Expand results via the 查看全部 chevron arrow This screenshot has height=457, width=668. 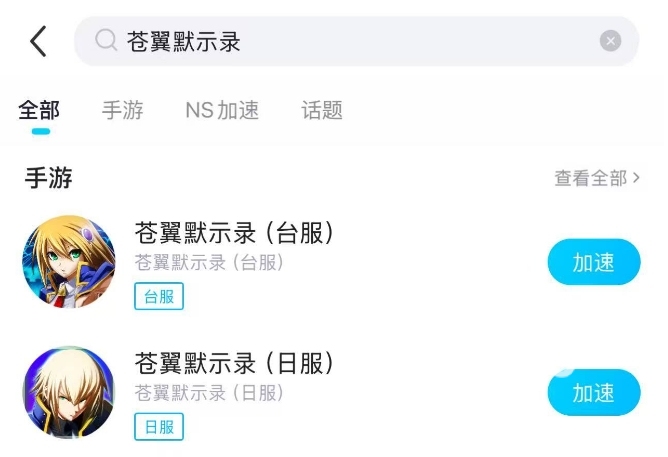(x=636, y=178)
